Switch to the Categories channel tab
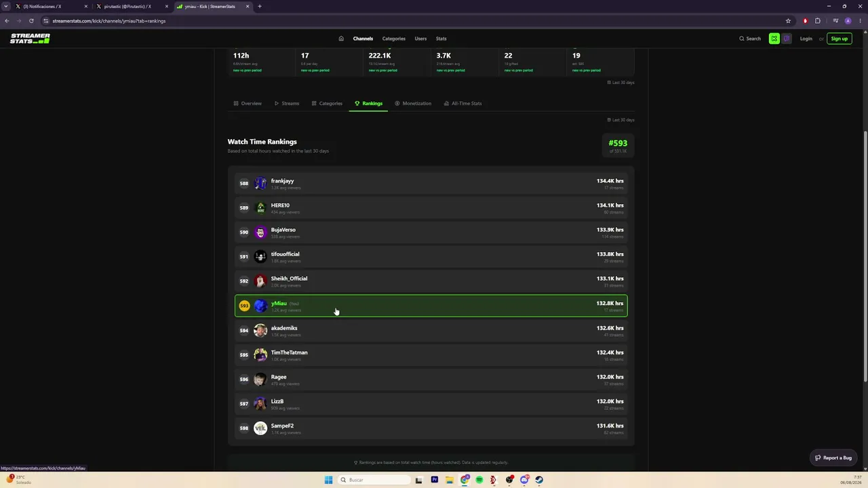The height and width of the screenshot is (488, 868). (327, 104)
